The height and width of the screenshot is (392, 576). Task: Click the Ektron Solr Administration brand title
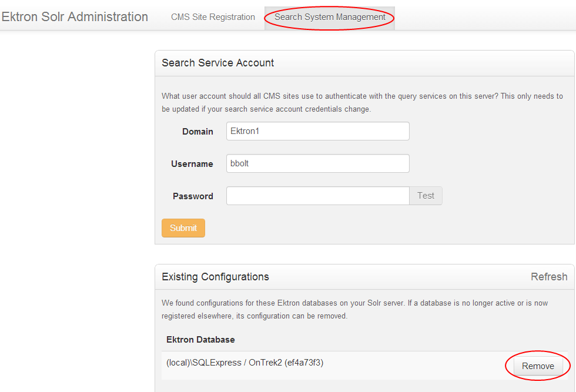click(x=75, y=17)
